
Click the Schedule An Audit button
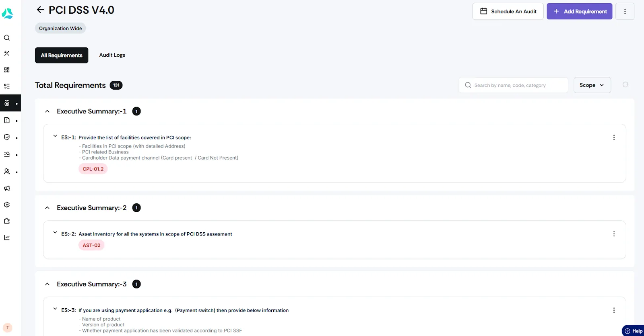pos(508,11)
